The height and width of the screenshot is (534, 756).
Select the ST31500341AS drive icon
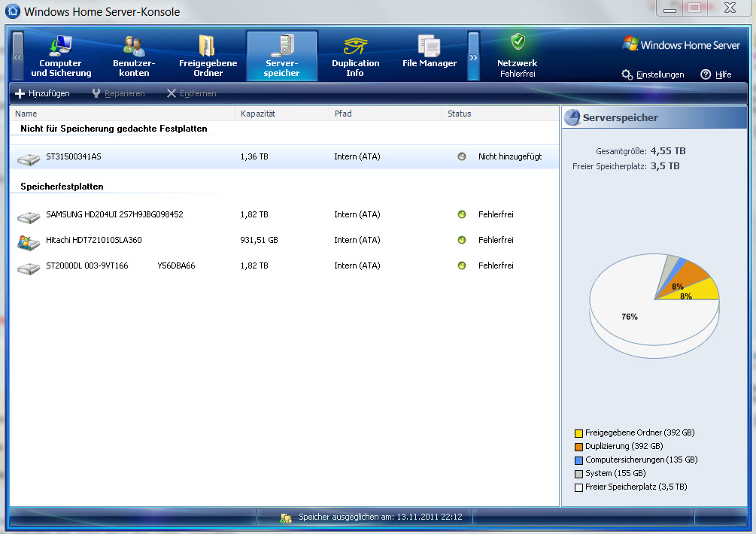tap(29, 158)
